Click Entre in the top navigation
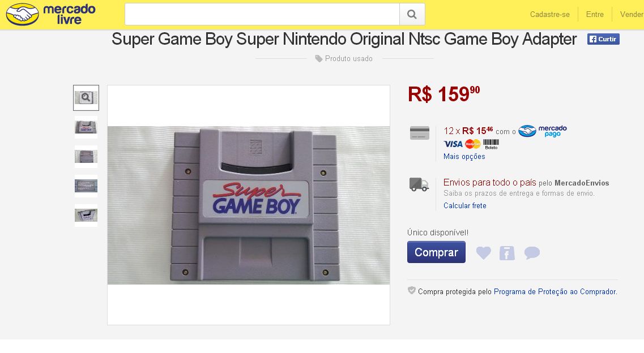This screenshot has height=353, width=644. pos(595,15)
